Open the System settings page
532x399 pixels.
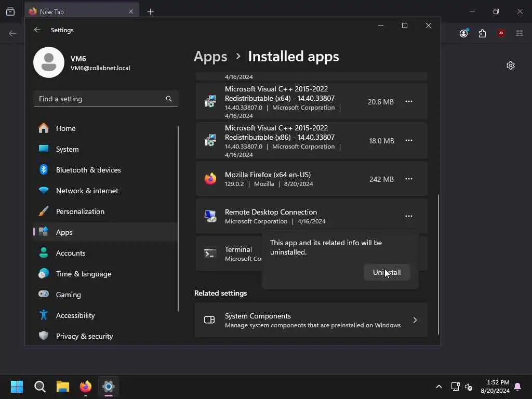pos(105,149)
